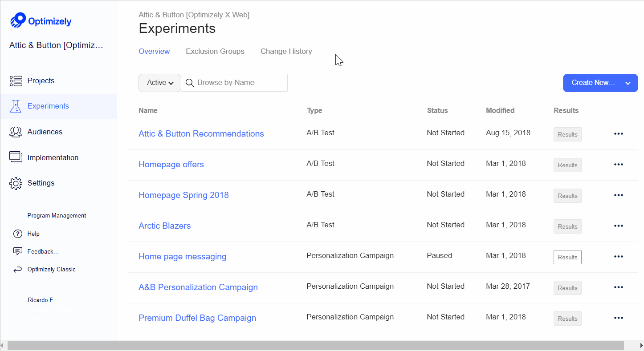The height and width of the screenshot is (351, 644).
Task: Open more options for Homepage Spring 2018
Action: [x=619, y=195]
